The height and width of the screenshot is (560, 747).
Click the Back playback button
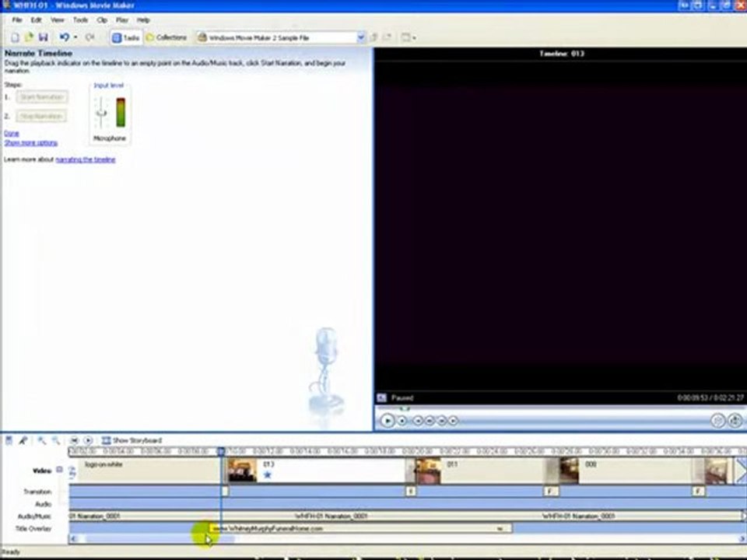coord(418,421)
